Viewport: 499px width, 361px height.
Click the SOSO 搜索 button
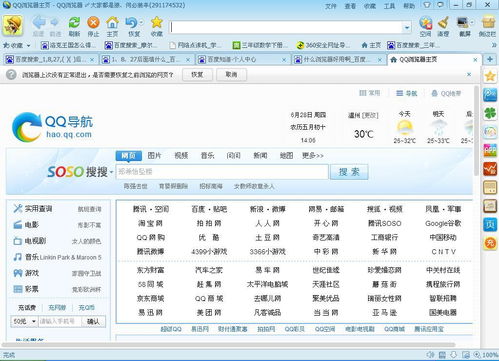tap(349, 172)
